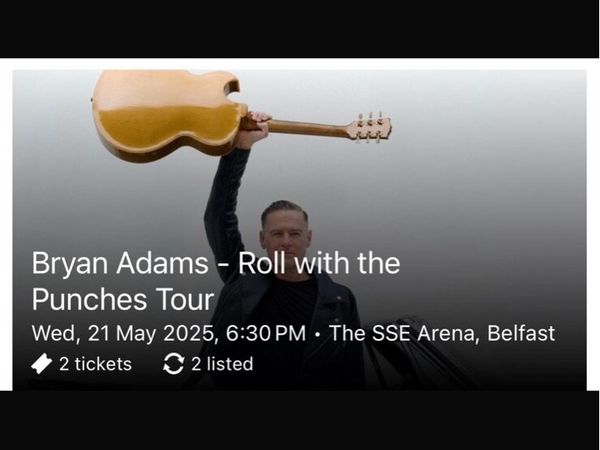This screenshot has width=600, height=450.
Task: Click the date Wed, 21 May 2025
Action: 124,334
